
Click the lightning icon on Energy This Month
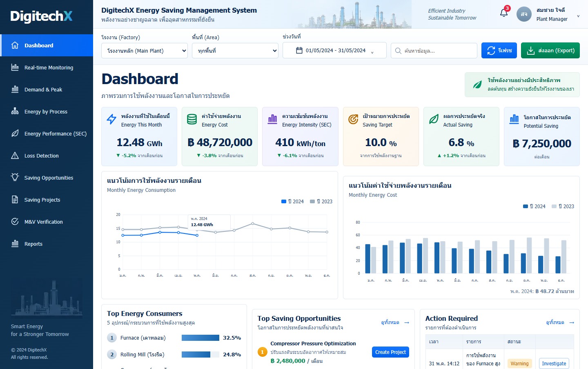(x=111, y=119)
